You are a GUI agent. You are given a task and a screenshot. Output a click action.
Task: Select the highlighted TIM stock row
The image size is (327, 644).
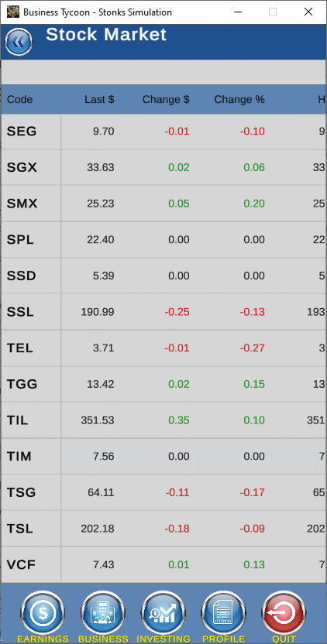coord(163,457)
